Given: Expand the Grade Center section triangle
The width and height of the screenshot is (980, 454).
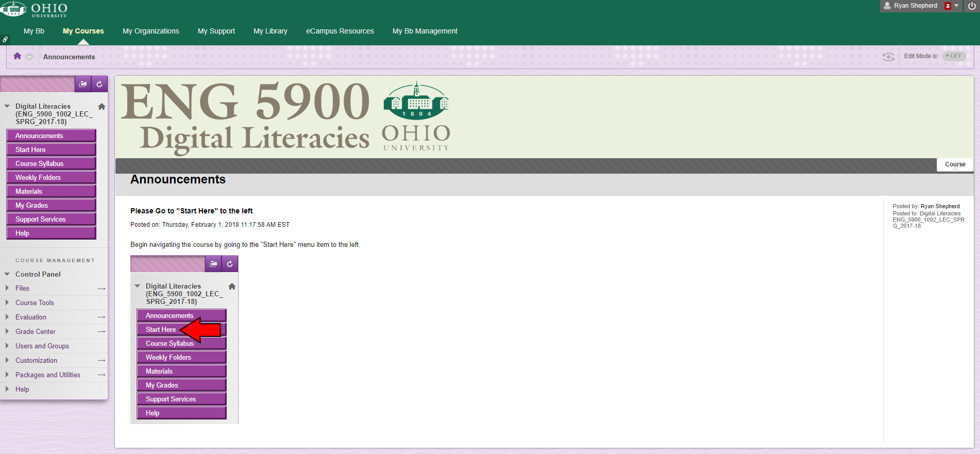Looking at the screenshot, I should click(7, 331).
